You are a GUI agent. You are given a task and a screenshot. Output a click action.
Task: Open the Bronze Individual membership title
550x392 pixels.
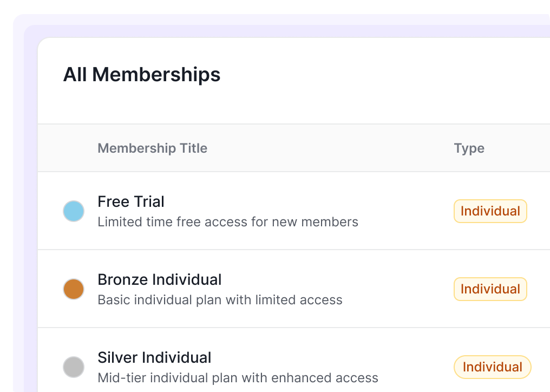pyautogui.click(x=159, y=280)
